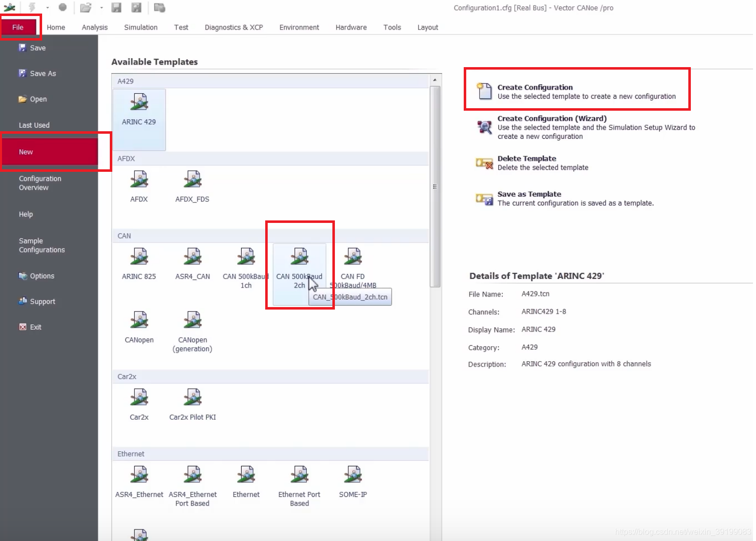Select the AFDX template icon
756x541 pixels.
pyautogui.click(x=139, y=179)
